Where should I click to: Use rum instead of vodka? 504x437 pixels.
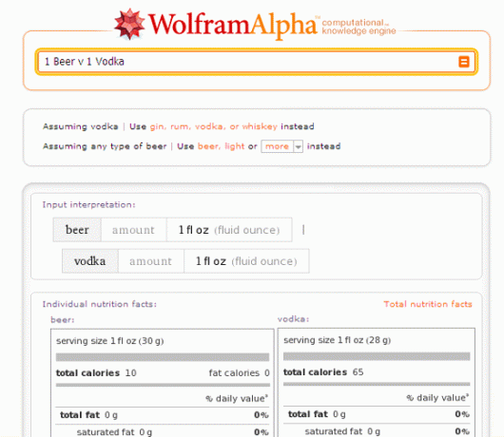pos(180,126)
